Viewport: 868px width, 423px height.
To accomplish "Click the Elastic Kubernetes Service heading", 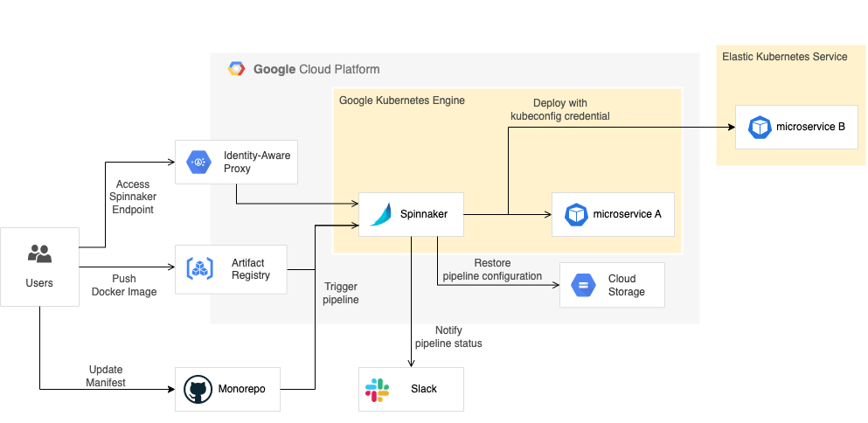I will point(785,57).
